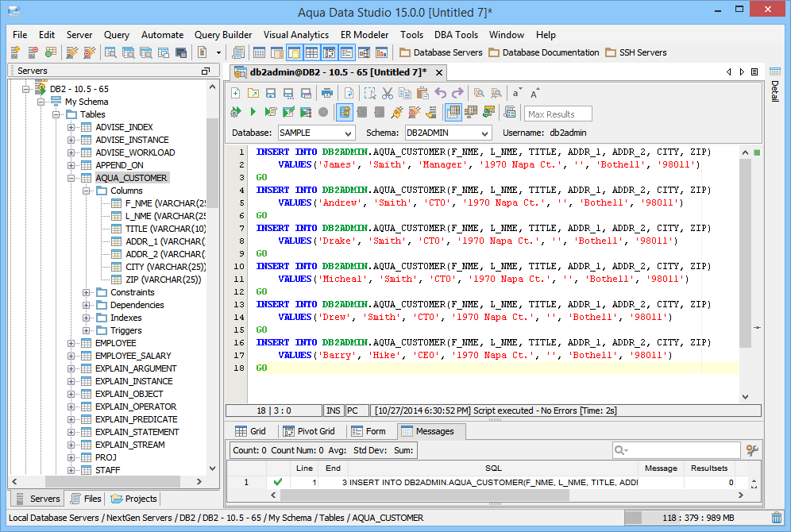The width and height of the screenshot is (791, 532).
Task: Click the Database Servers toolbar button
Action: click(x=441, y=52)
